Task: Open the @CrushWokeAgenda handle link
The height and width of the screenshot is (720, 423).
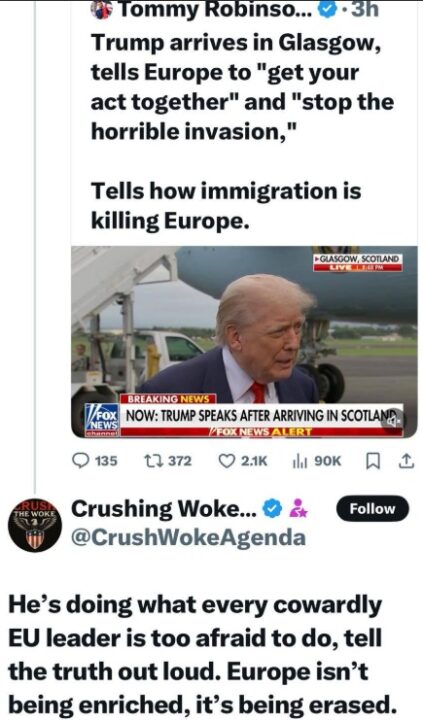Action: point(188,537)
